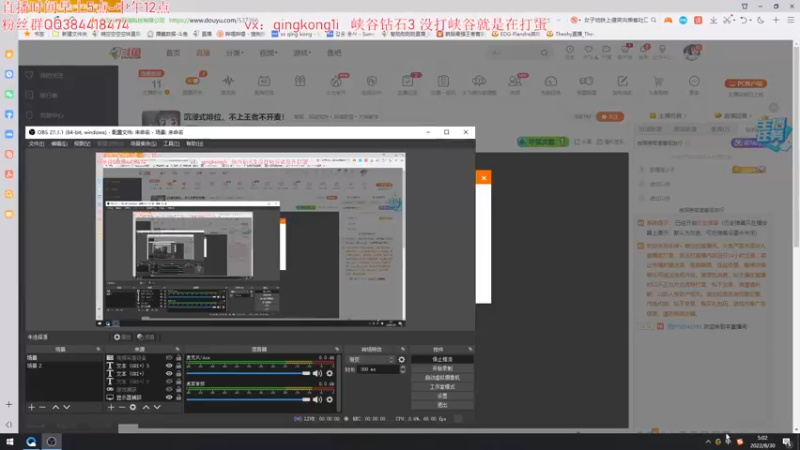Select 场景 2 in OBS scenes list
Screen dimensions: 800x450
[64, 366]
